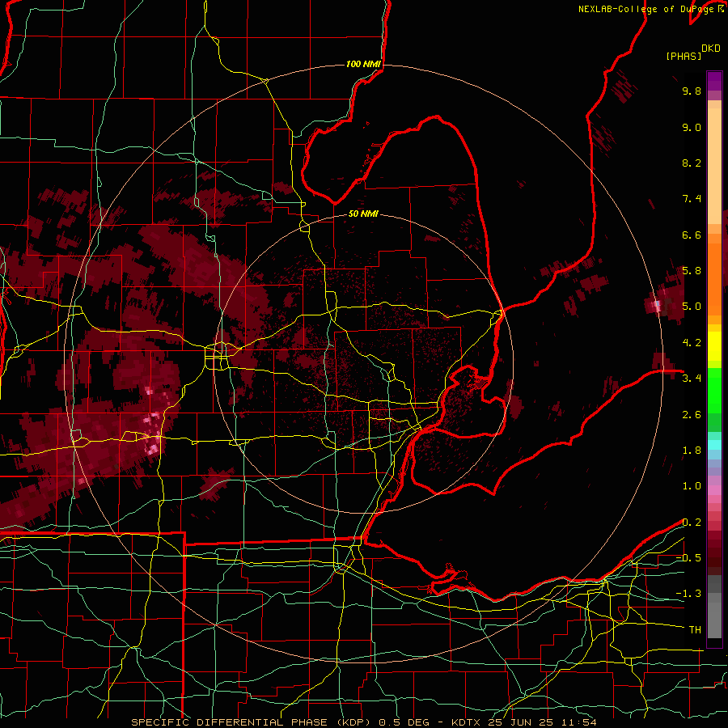The image size is (728, 728).
Task: Click the '50 NMI' range ring label
Action: coord(363,214)
